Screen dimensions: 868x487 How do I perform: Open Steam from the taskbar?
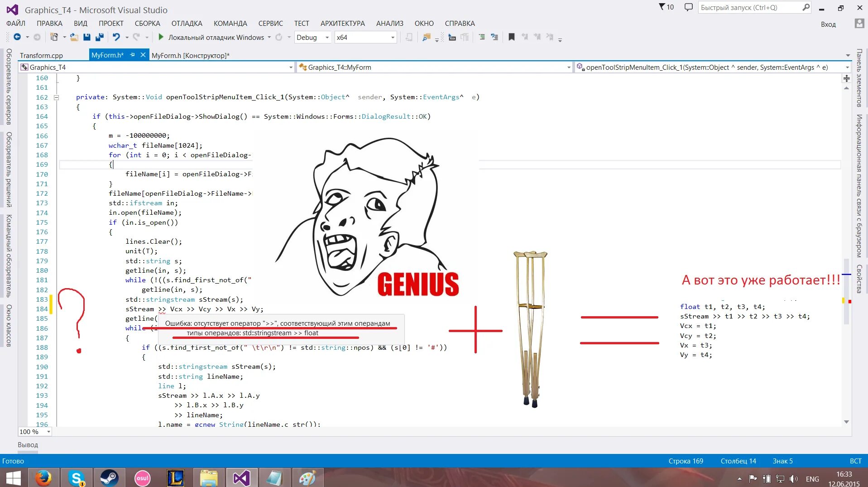[x=109, y=478]
